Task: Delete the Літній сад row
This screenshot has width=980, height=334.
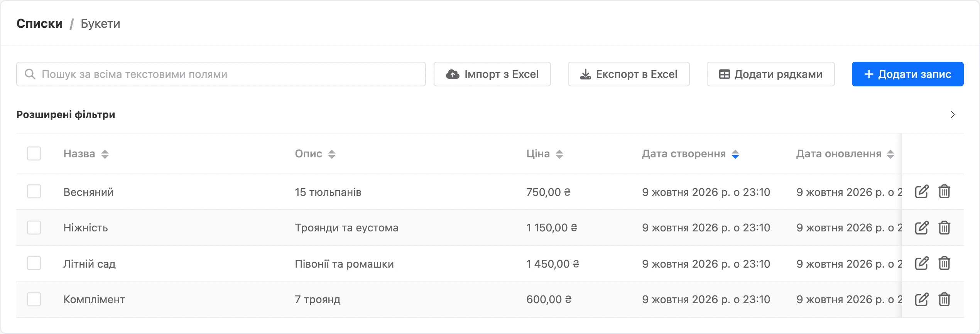Action: click(x=944, y=263)
